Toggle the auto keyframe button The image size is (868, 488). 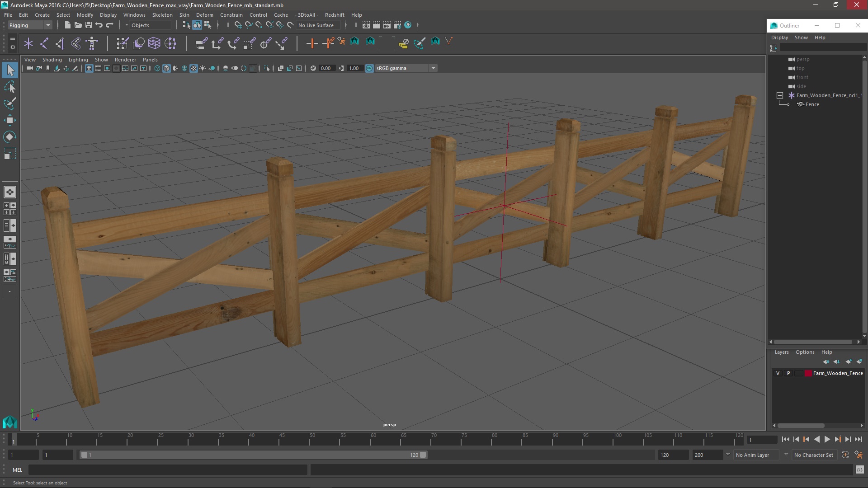pyautogui.click(x=845, y=455)
